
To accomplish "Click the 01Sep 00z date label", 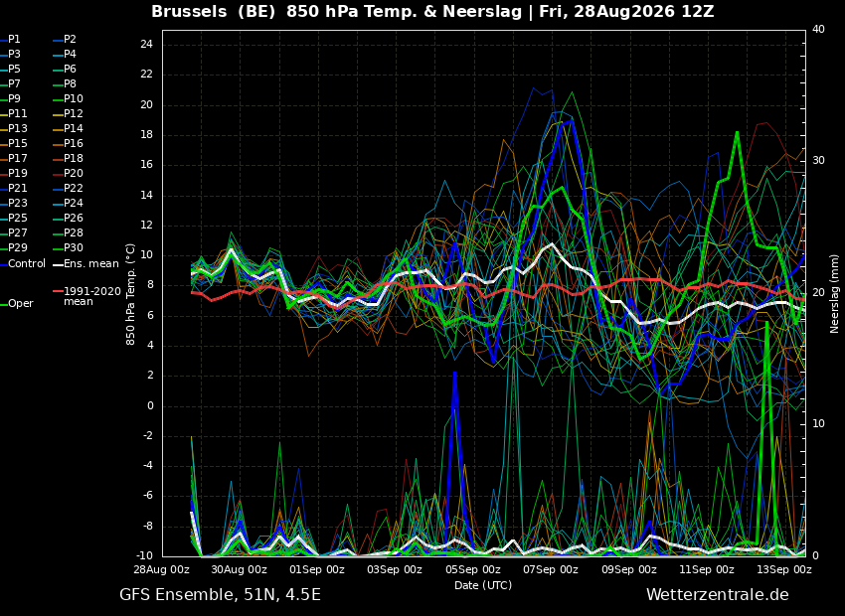I will pyautogui.click(x=318, y=569).
